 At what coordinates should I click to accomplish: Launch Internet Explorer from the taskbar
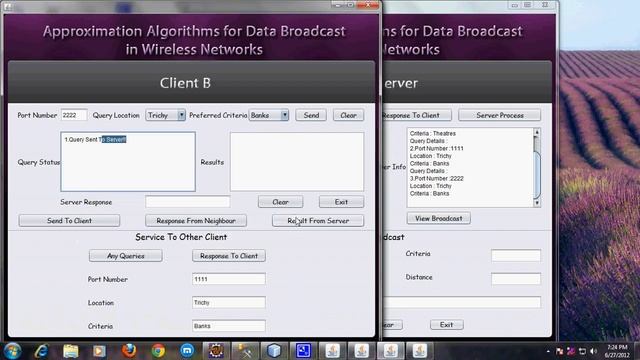[41, 351]
